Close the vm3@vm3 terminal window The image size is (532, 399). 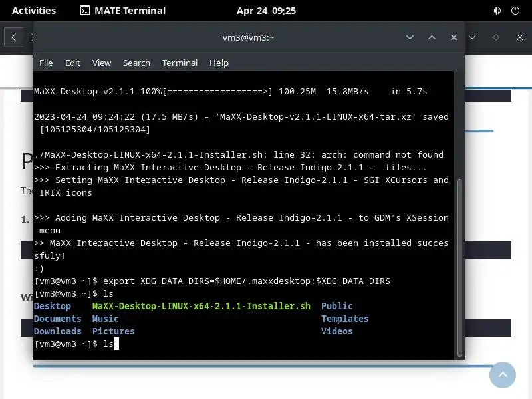click(454, 37)
